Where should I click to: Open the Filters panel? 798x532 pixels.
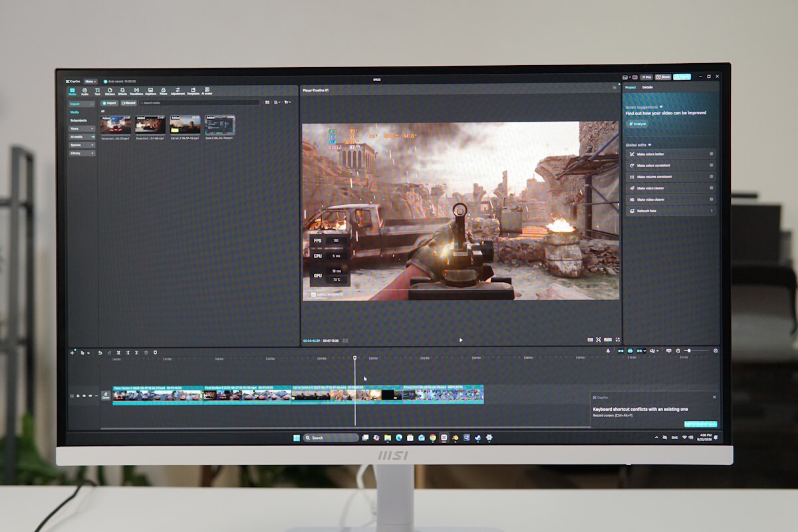click(164, 91)
